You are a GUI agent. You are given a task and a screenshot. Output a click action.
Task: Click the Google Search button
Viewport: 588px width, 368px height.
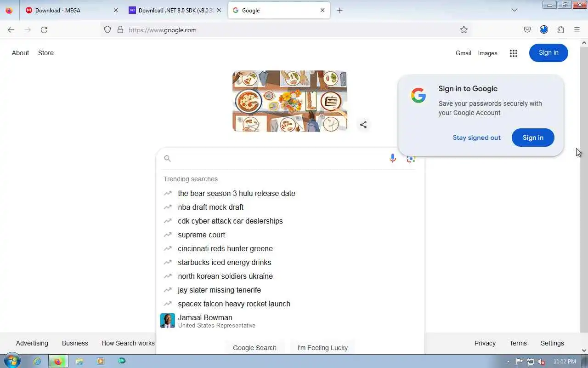click(254, 348)
